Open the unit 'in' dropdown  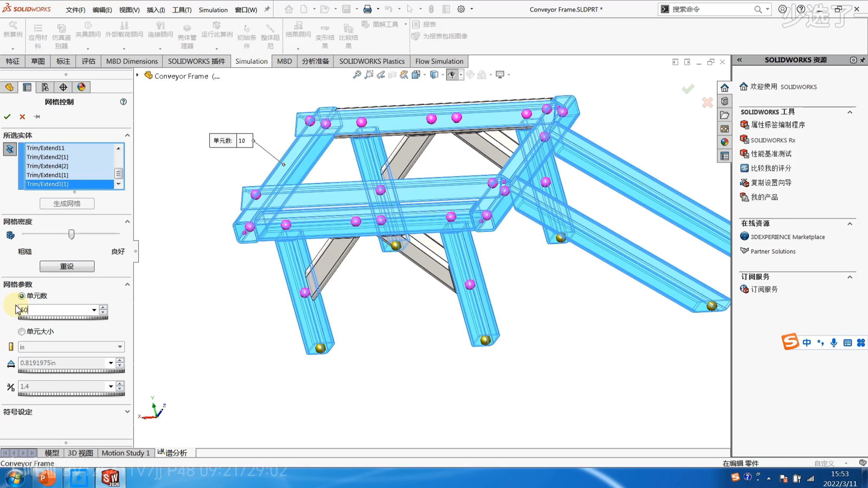click(x=120, y=347)
